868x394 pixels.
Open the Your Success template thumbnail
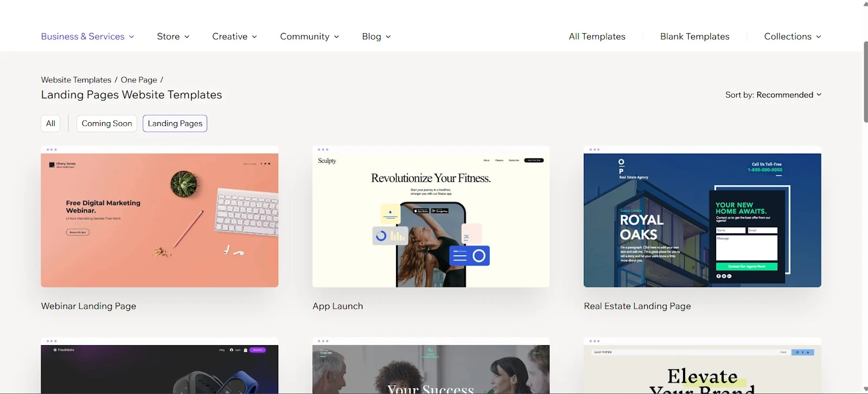point(431,366)
